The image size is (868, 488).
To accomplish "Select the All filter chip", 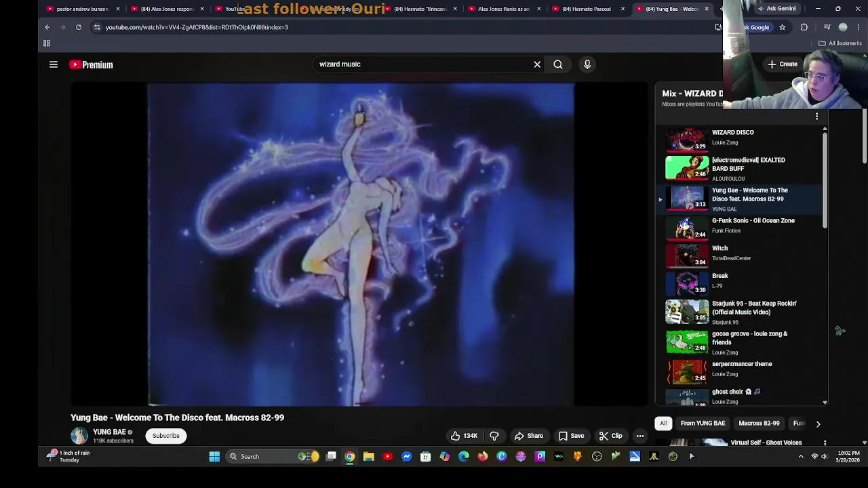I will [x=663, y=424].
